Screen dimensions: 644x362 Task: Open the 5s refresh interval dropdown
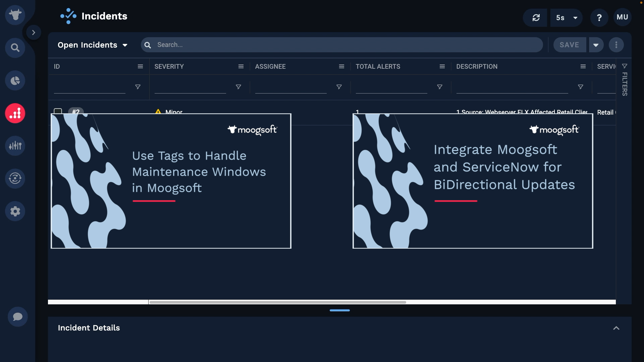click(x=567, y=17)
